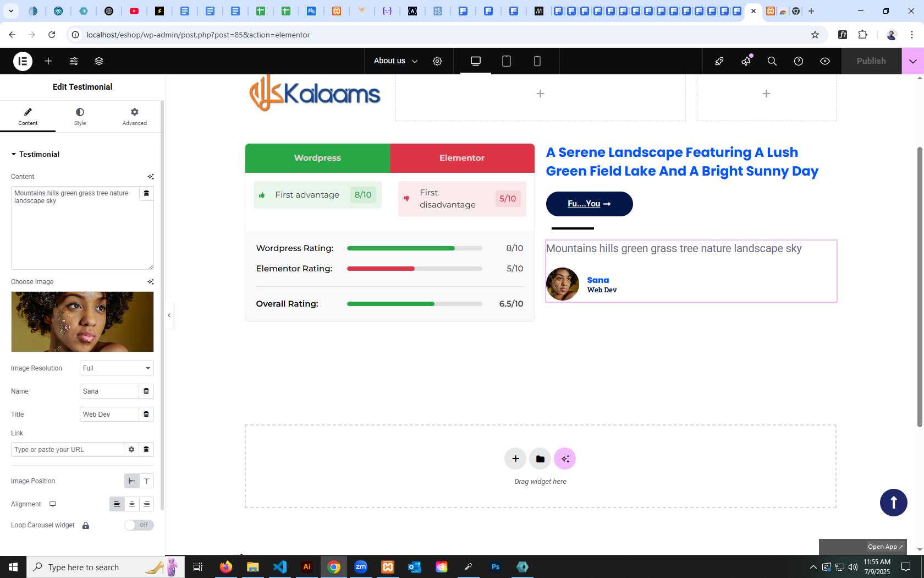Click the Loop Carousel lock icon
The width and height of the screenshot is (924, 578).
click(86, 526)
